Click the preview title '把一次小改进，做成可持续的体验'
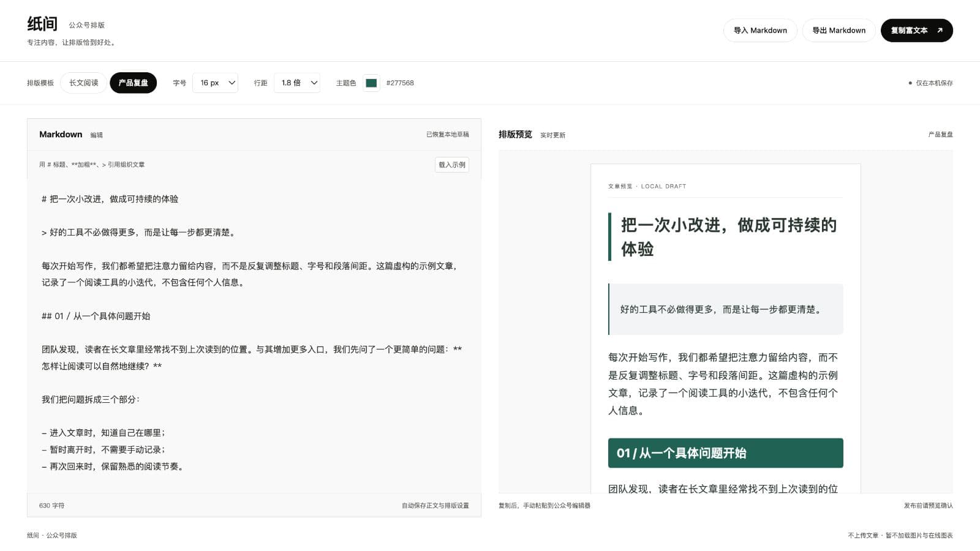The height and width of the screenshot is (551, 980). pyautogui.click(x=728, y=237)
